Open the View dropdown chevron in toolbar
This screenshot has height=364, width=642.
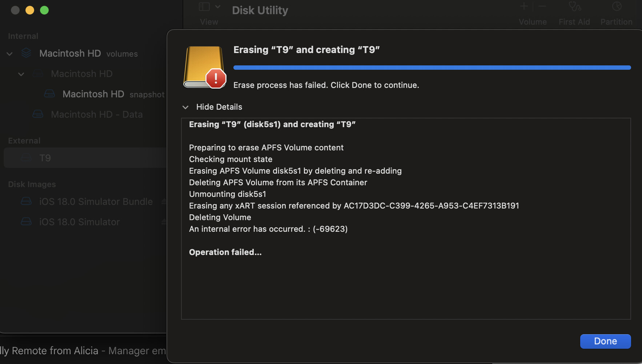(218, 7)
